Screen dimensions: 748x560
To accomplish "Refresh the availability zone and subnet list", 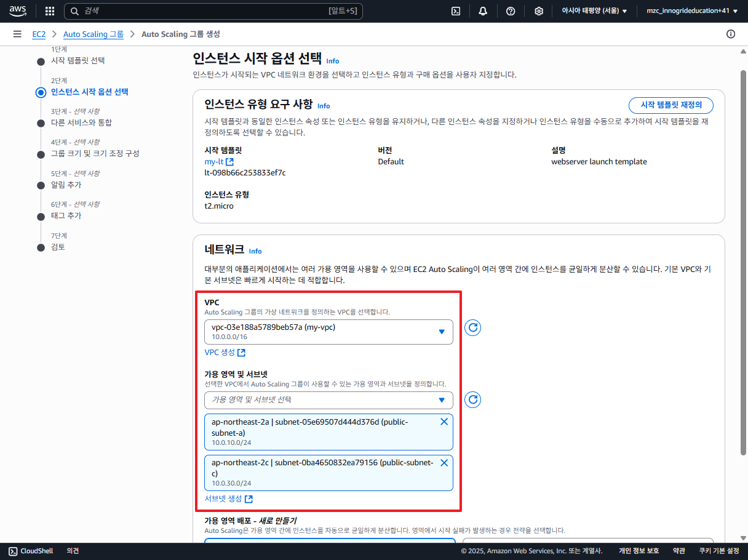I will click(473, 400).
